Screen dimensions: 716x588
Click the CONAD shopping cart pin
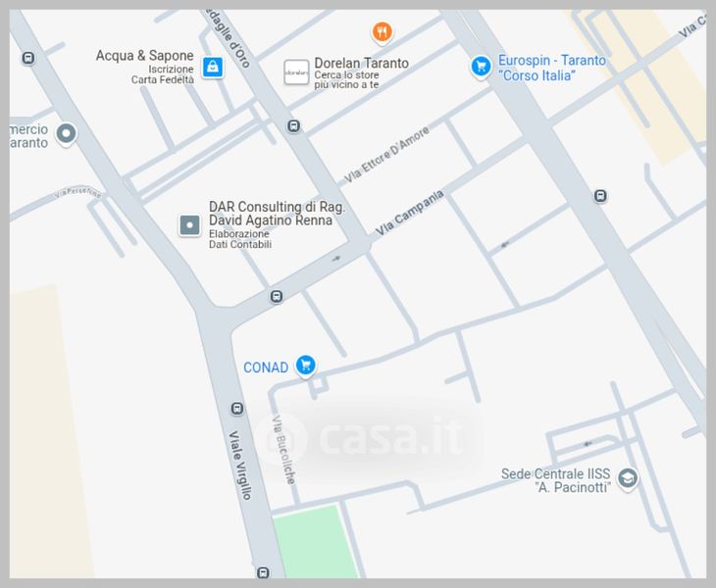(x=305, y=366)
